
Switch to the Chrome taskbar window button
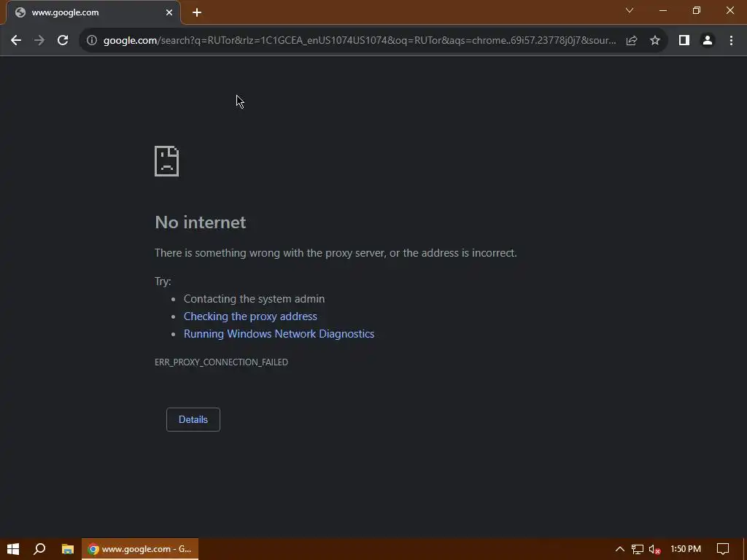[x=140, y=549]
